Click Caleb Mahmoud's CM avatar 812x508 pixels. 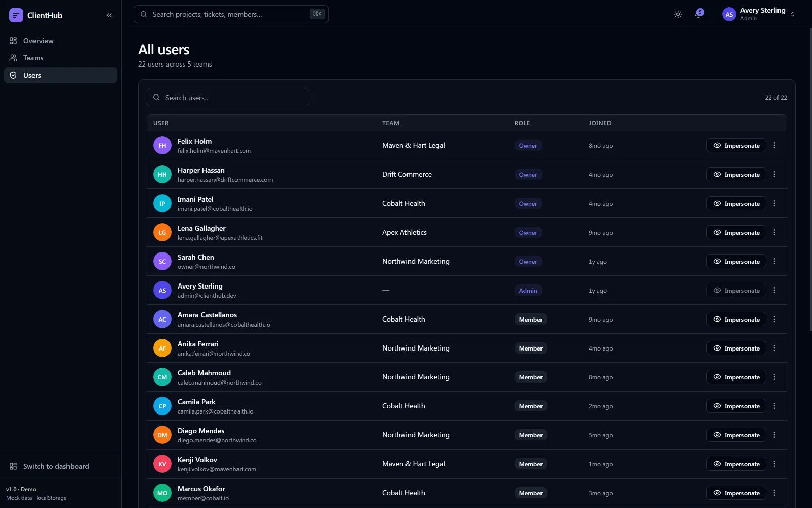point(162,377)
